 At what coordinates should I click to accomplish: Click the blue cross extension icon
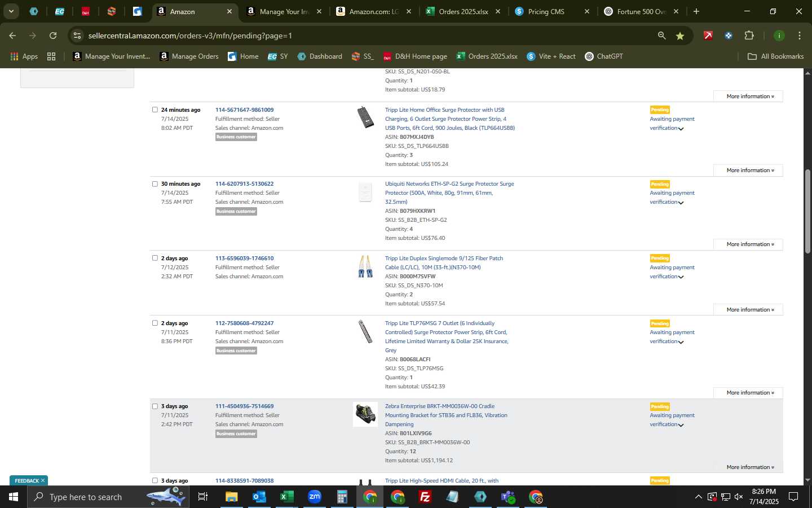pyautogui.click(x=729, y=36)
